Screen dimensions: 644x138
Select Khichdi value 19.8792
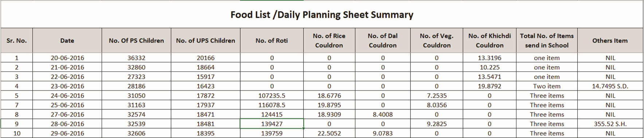(489, 86)
